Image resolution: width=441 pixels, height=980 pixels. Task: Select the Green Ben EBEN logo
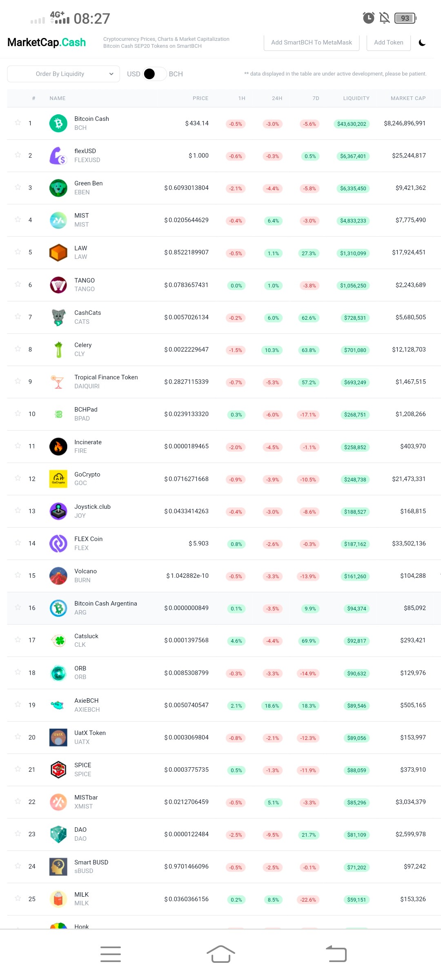pos(58,188)
